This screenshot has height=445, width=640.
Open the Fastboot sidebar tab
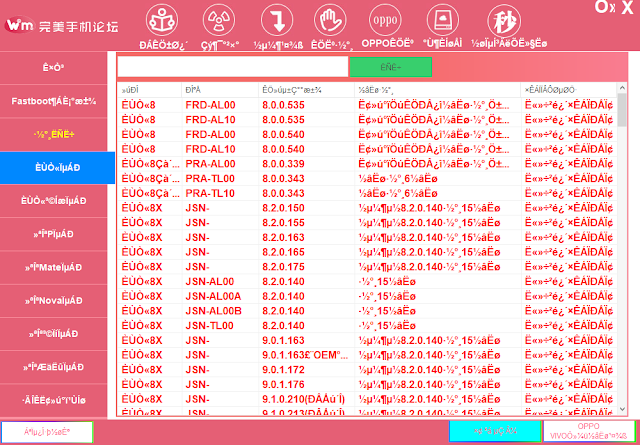click(x=53, y=101)
